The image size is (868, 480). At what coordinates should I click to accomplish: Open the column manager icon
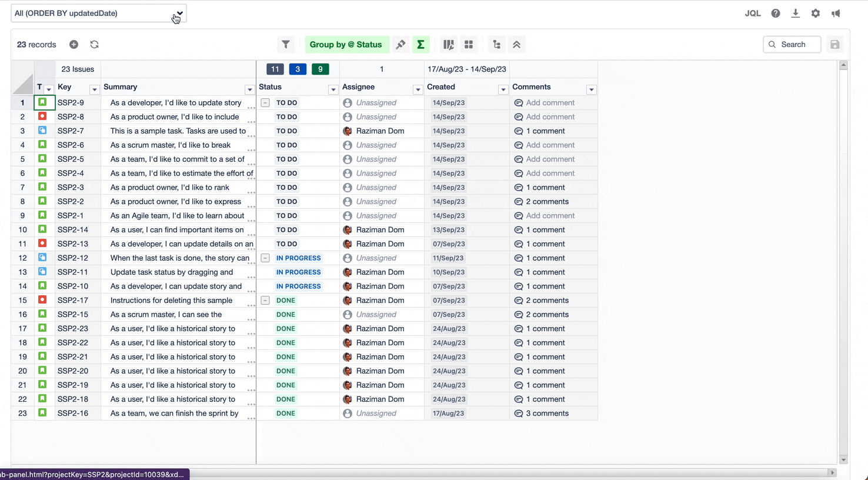449,45
